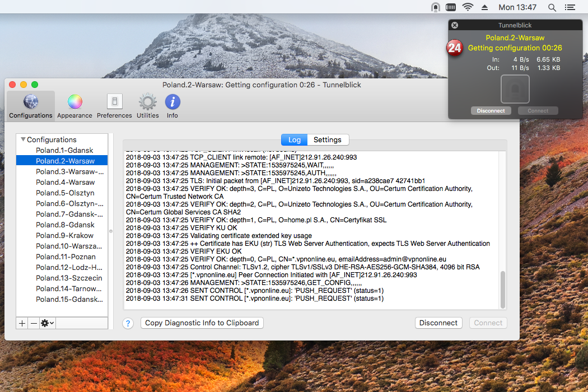Open the Wi-Fi menu bar icon
The image size is (588, 392).
pos(468,7)
